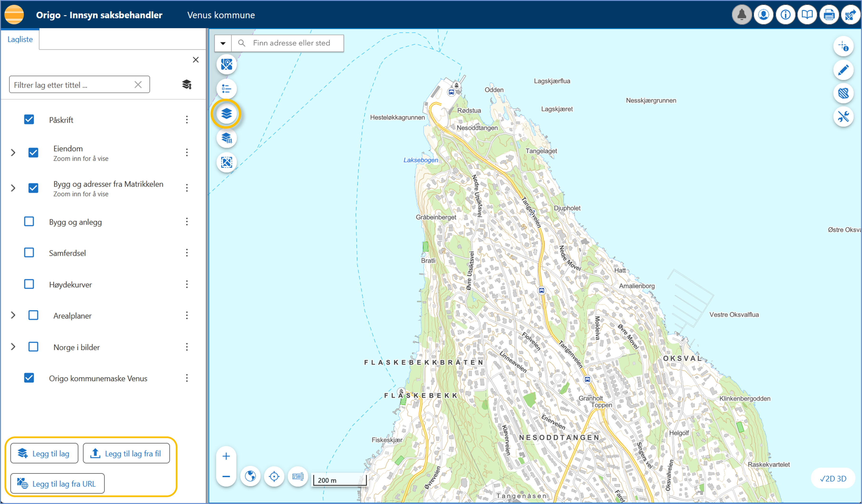862x504 pixels.
Task: Open the user profile icon
Action: [x=764, y=15]
